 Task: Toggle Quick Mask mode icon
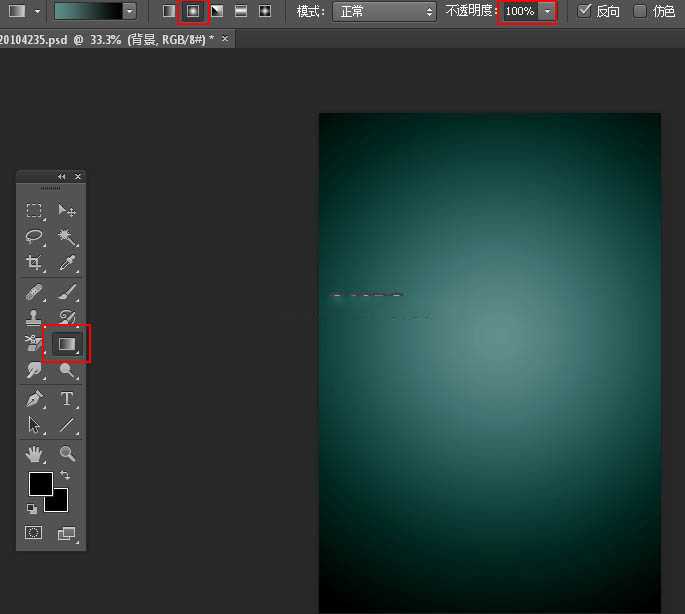click(x=34, y=533)
